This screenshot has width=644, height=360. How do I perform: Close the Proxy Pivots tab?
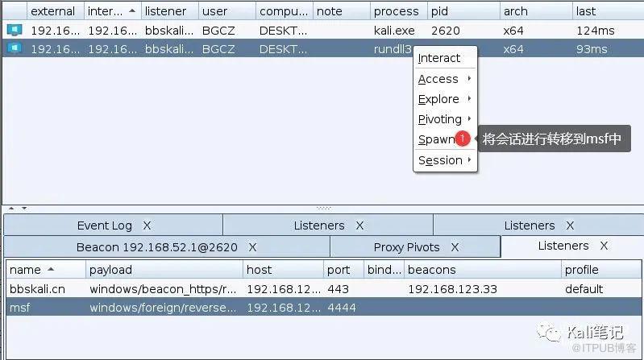click(x=455, y=247)
